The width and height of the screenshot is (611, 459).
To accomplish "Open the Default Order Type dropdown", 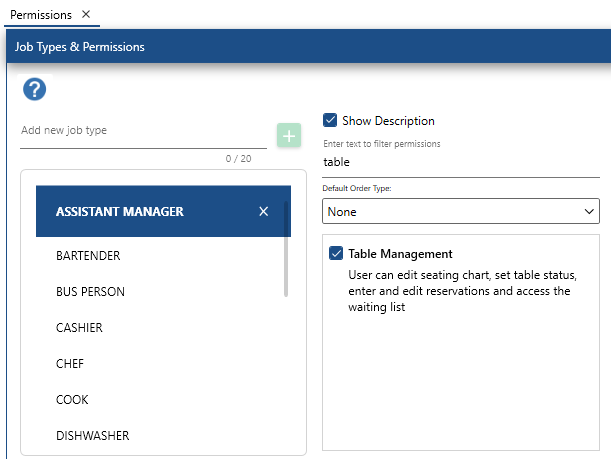I will pyautogui.click(x=461, y=212).
